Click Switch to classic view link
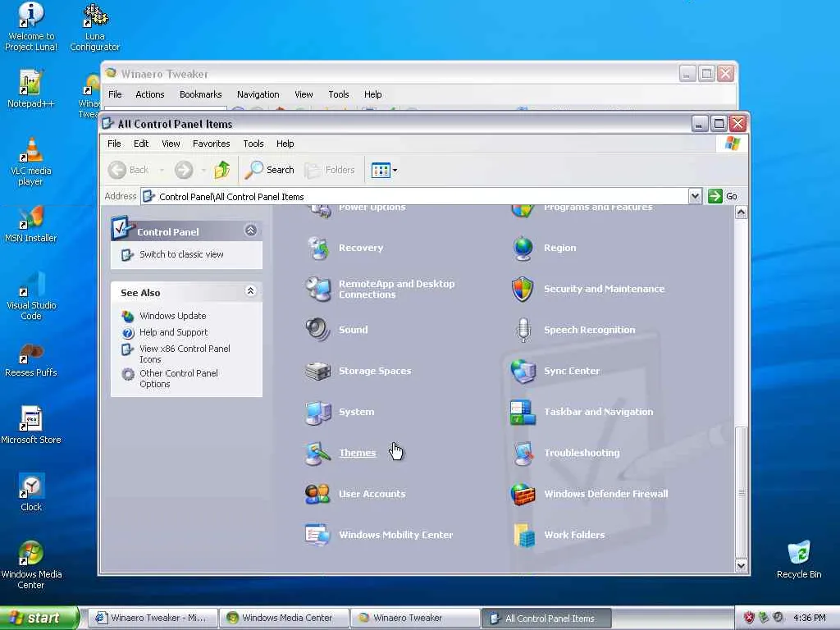Viewport: 840px width, 630px height. (x=181, y=254)
